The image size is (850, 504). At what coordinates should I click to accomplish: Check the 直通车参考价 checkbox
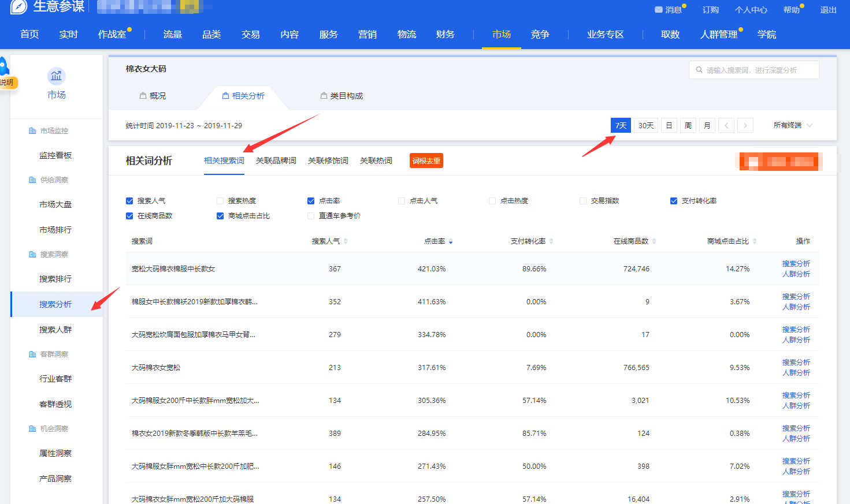pos(311,216)
